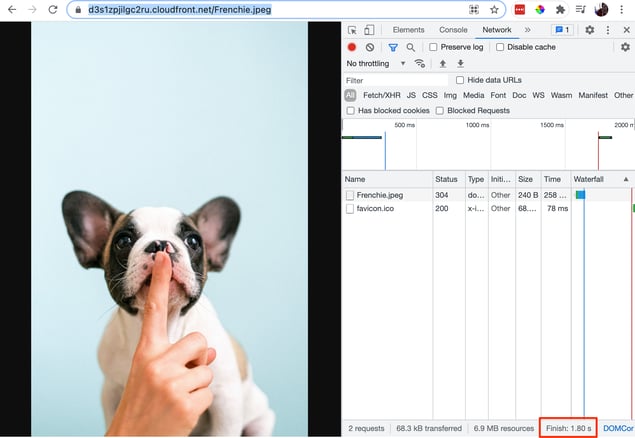Activate the inspect element picker icon
Image resolution: width=635 pixels, height=438 pixels.
352,30
